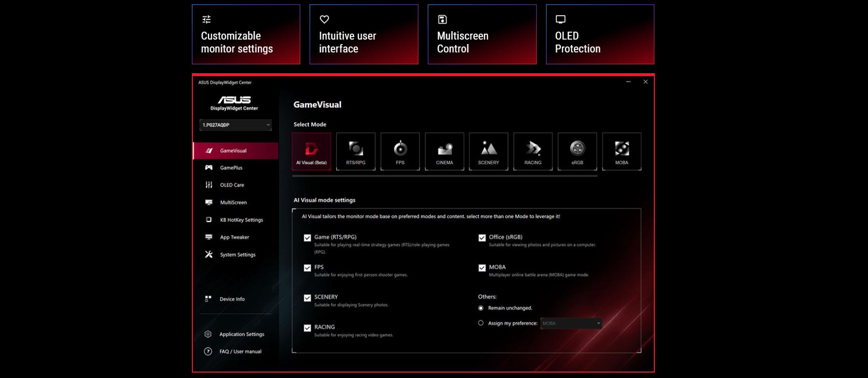Open OLED Care in the sidebar

(232, 185)
